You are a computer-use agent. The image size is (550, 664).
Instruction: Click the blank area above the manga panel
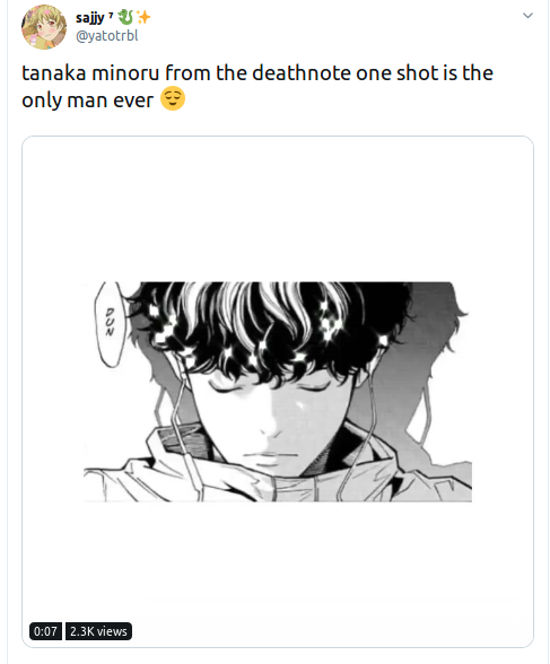click(x=278, y=208)
